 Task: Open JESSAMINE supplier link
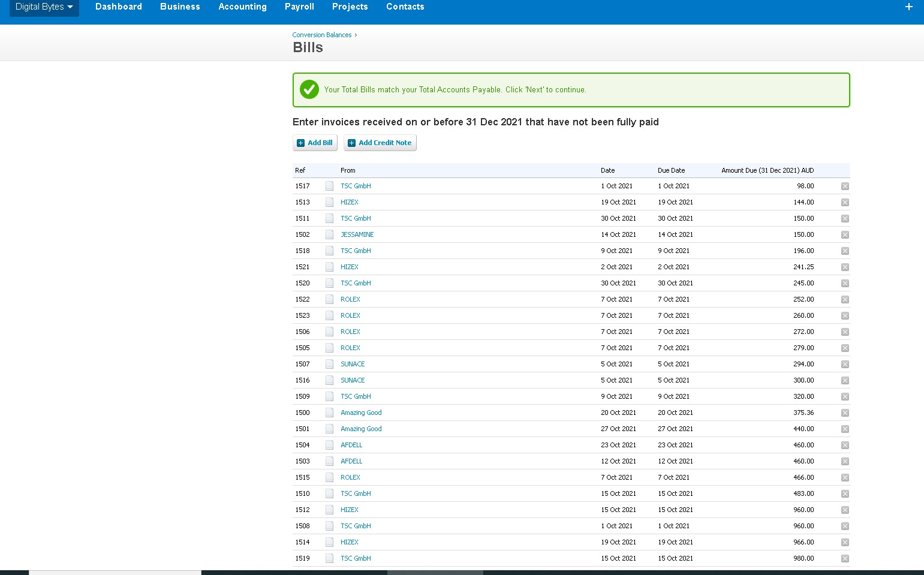(x=357, y=234)
